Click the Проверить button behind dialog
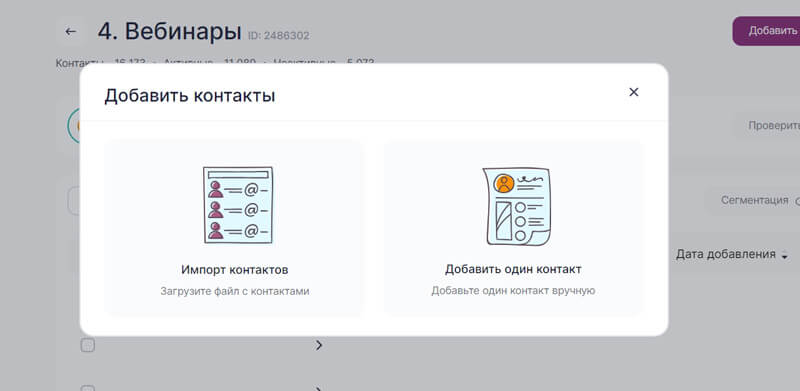Screen dimensions: 800x391 (767, 126)
